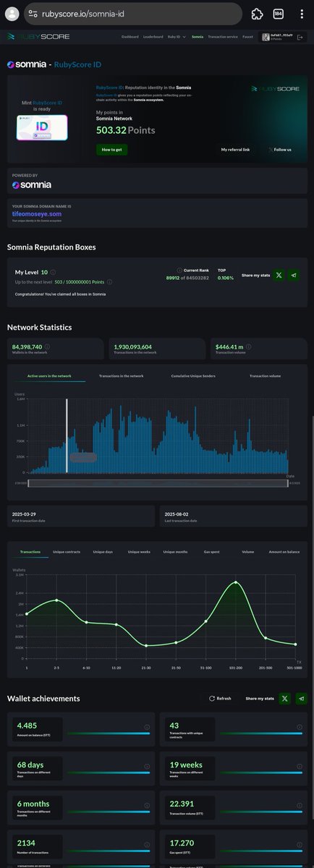Click info icon beside My Level 10

53,272
